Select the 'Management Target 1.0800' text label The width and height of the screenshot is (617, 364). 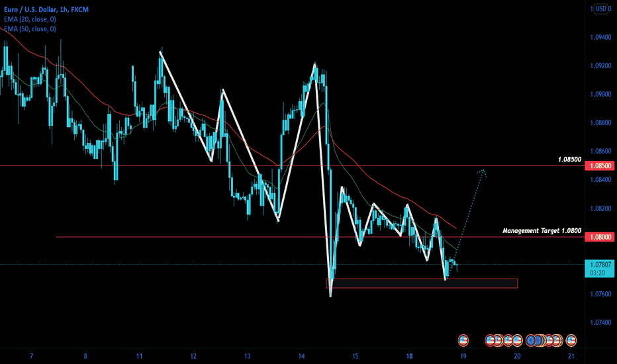(x=542, y=230)
